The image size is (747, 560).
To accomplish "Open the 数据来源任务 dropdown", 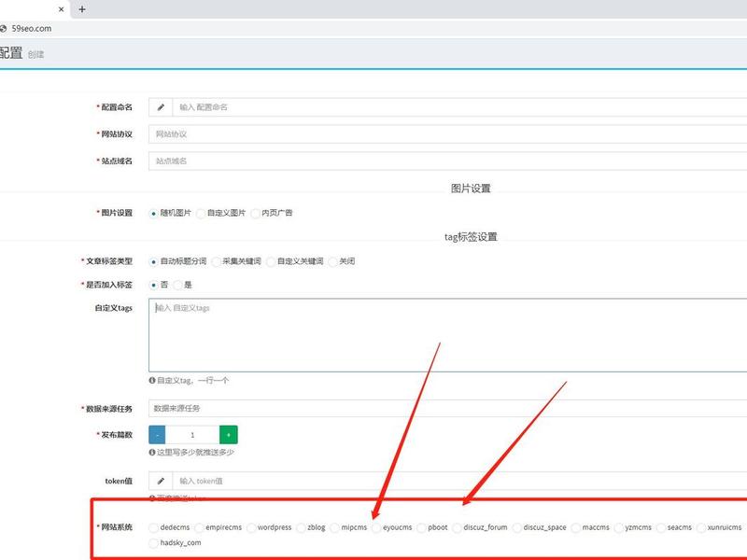I will tap(448, 408).
